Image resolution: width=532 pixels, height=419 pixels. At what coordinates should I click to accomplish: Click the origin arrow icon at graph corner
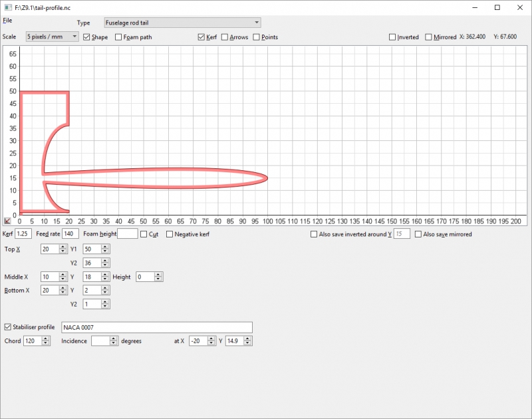pos(7,220)
